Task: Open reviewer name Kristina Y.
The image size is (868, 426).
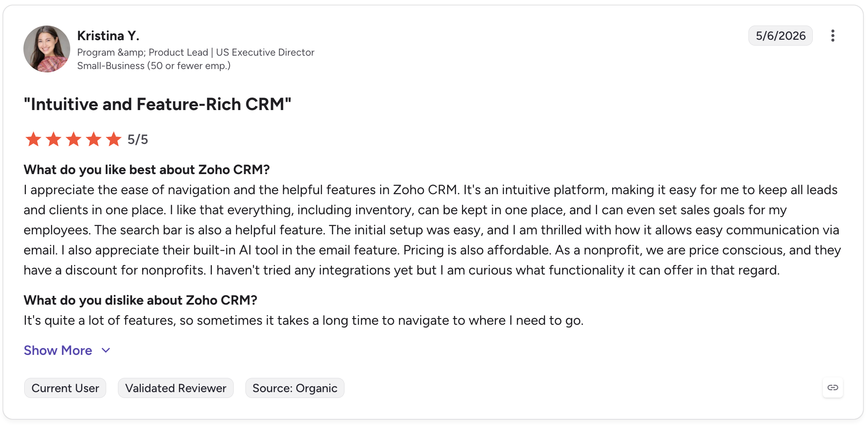Action: 108,36
